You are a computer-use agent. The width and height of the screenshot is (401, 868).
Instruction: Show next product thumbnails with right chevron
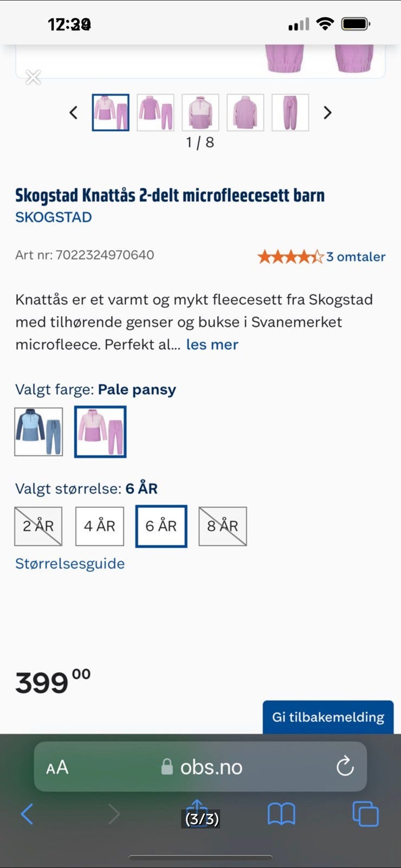point(327,113)
